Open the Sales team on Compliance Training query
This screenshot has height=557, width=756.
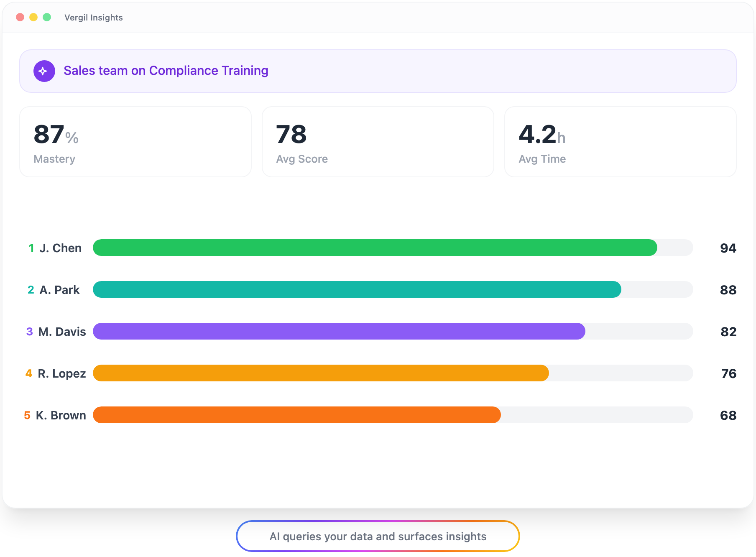[x=166, y=71]
